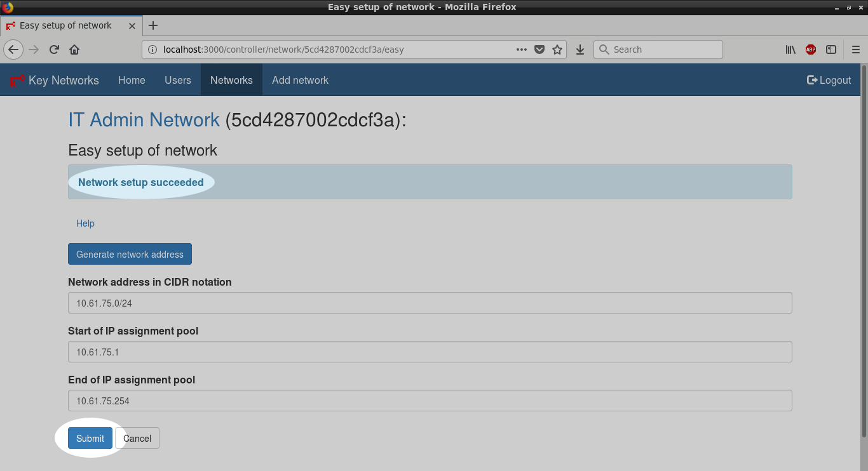Follow the IT Admin Network title link
The height and width of the screenshot is (471, 868).
coord(144,119)
